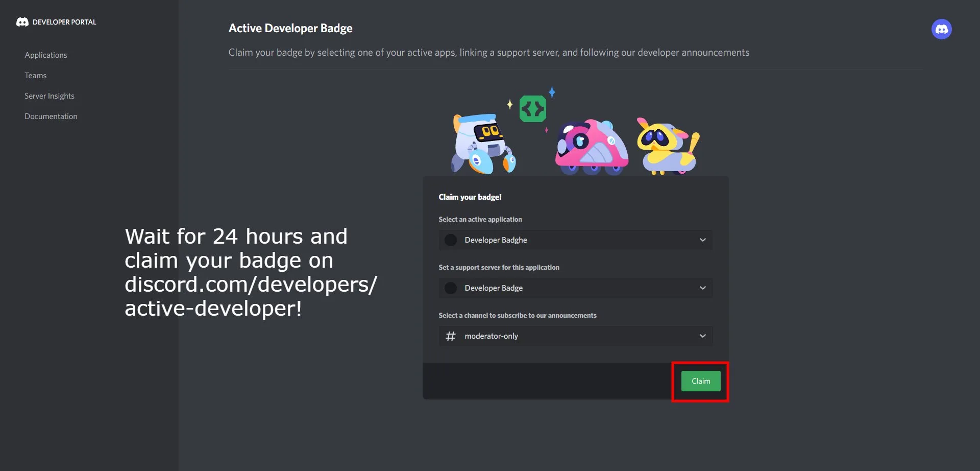Click the 'Claim your badge!' heading
The image size is (980, 471).
tap(470, 197)
